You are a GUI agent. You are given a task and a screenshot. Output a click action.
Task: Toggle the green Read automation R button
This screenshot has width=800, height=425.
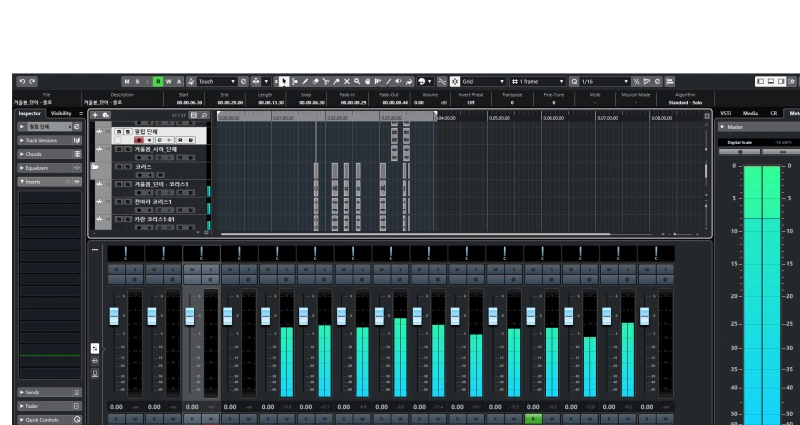tap(156, 81)
